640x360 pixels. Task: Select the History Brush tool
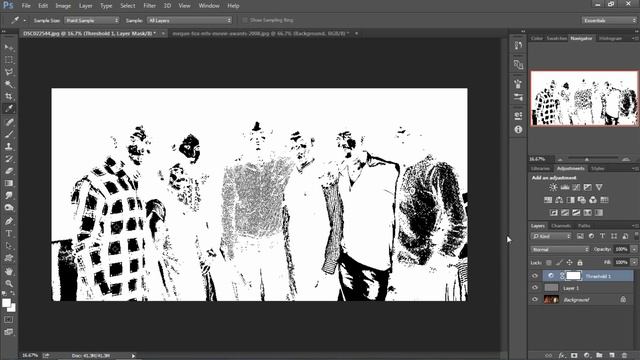click(9, 159)
